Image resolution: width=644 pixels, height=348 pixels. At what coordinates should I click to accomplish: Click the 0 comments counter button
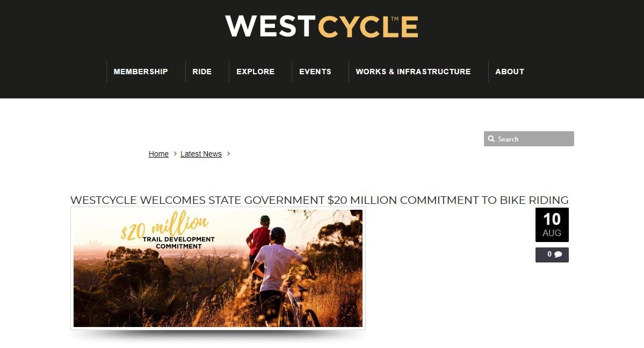[552, 255]
